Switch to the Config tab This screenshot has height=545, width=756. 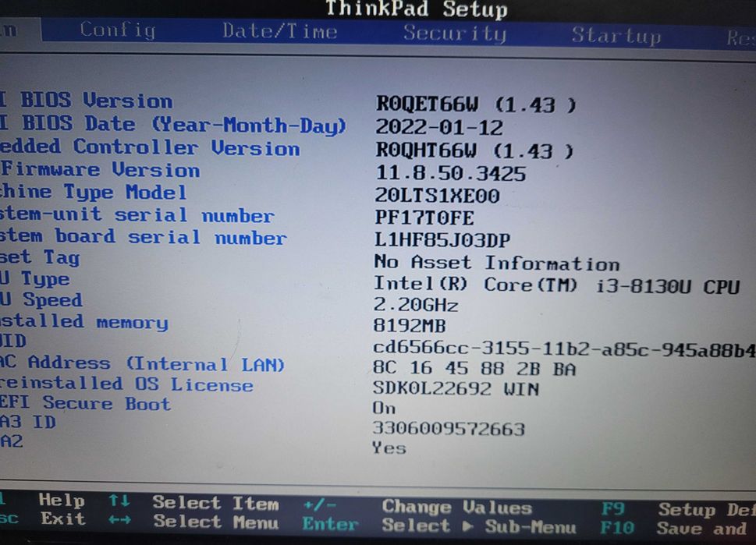point(118,30)
